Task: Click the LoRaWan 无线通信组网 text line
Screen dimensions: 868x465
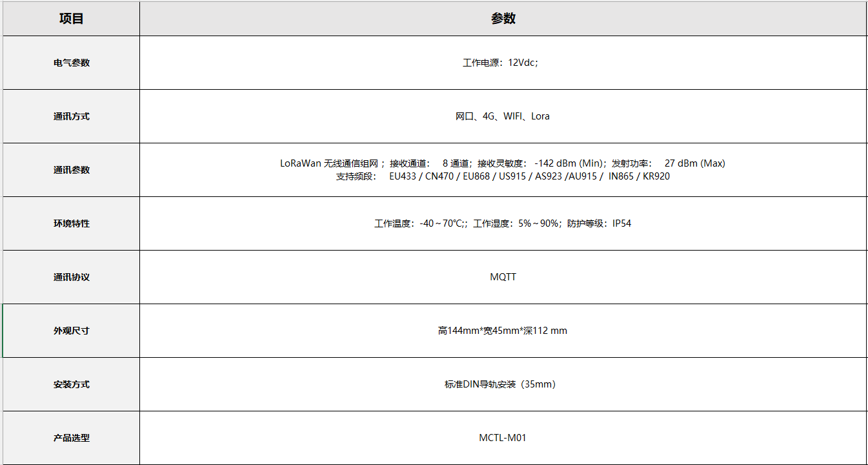Action: [502, 163]
